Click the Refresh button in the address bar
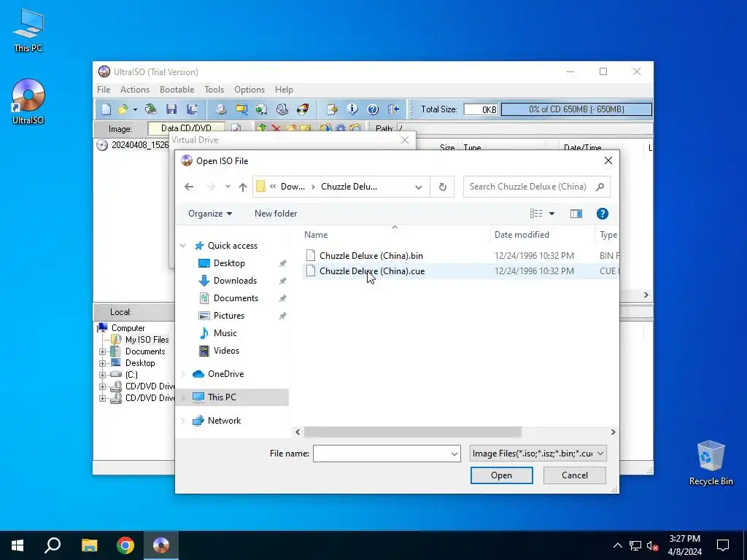 pos(443,187)
